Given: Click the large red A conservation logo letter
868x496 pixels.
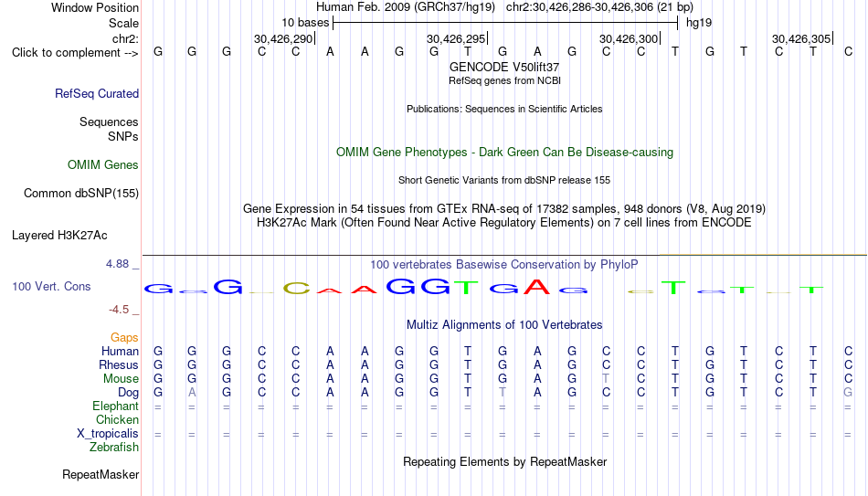Looking at the screenshot, I should [x=537, y=286].
